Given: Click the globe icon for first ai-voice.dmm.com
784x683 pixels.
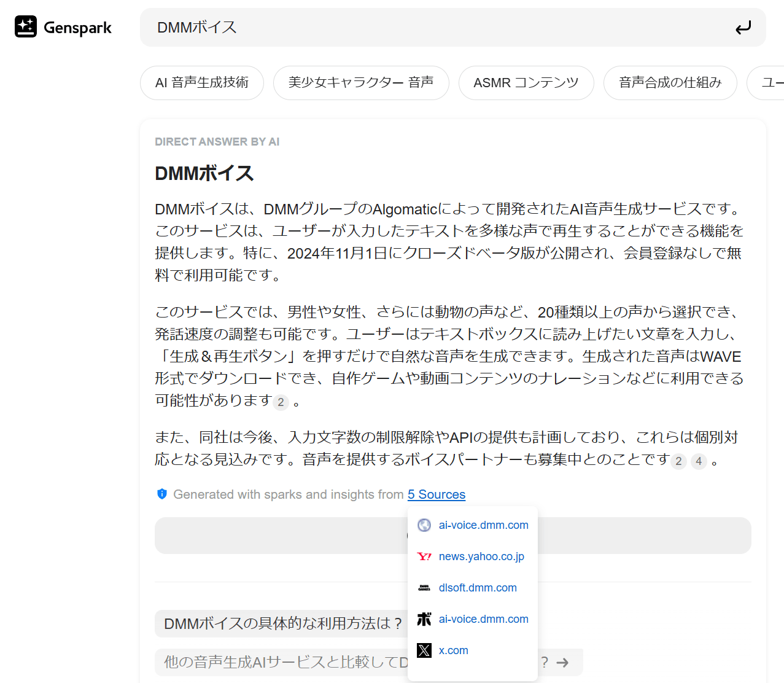Looking at the screenshot, I should (x=424, y=525).
